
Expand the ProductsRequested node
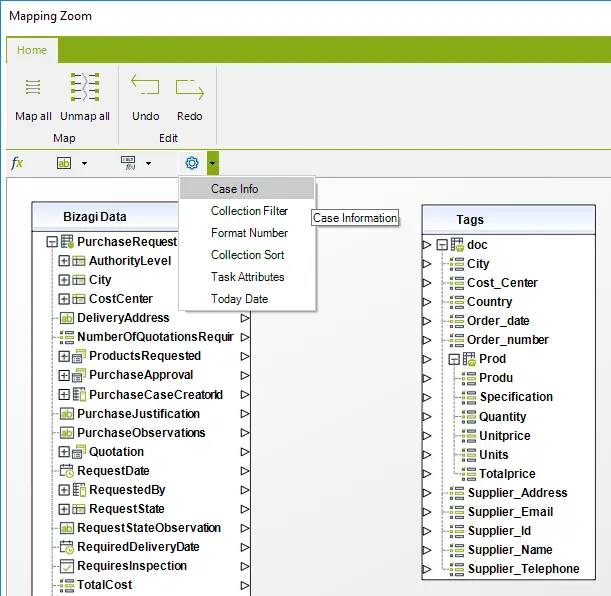click(64, 356)
